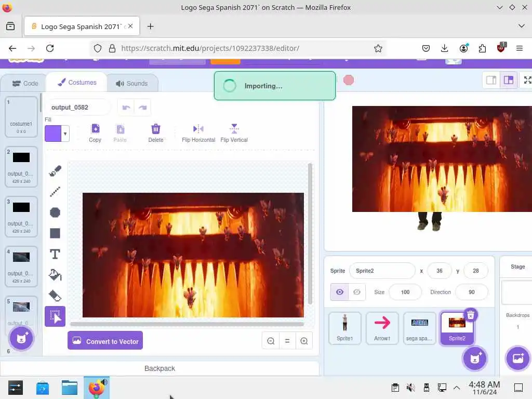This screenshot has width=532, height=399.
Task: Click the canvas vertical scrollbar
Action: [x=310, y=234]
